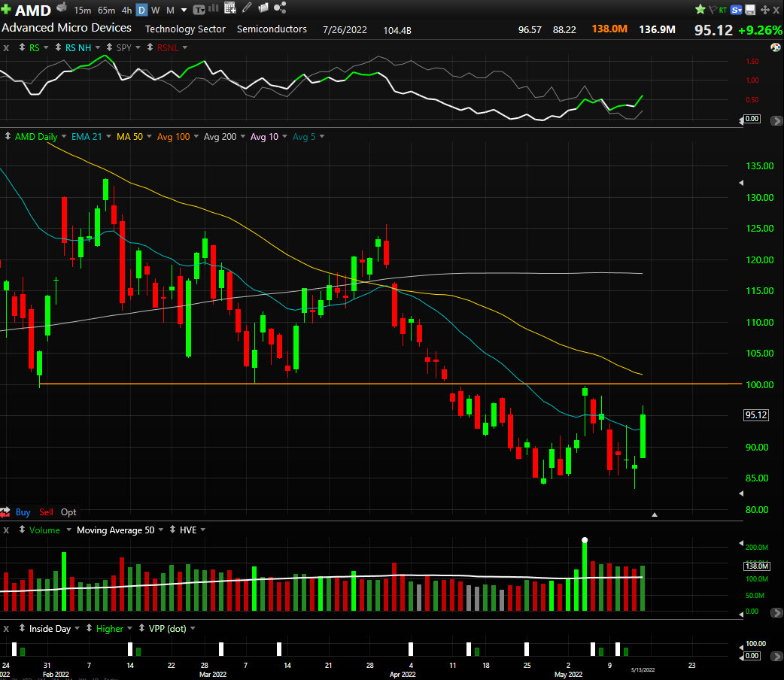The image size is (784, 680).
Task: Open the Inside Day dropdown arrow
Action: pos(77,628)
